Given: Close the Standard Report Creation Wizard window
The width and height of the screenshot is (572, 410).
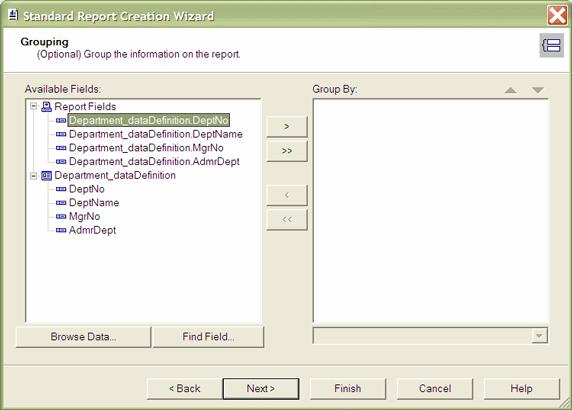Looking at the screenshot, I should [557, 15].
